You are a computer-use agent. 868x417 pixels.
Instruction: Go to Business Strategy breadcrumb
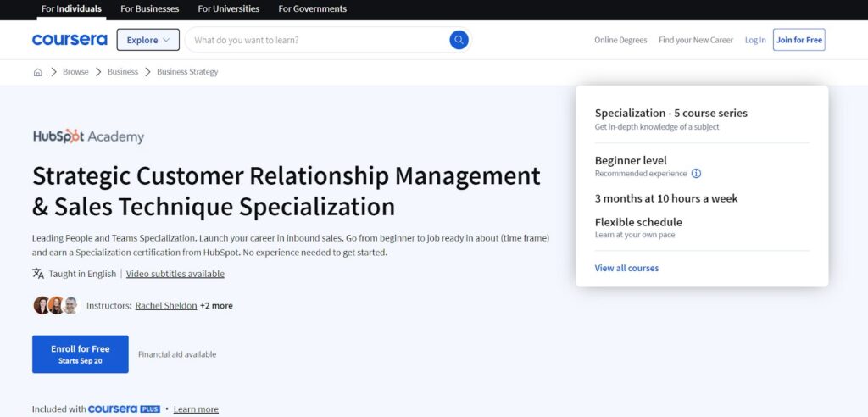187,72
